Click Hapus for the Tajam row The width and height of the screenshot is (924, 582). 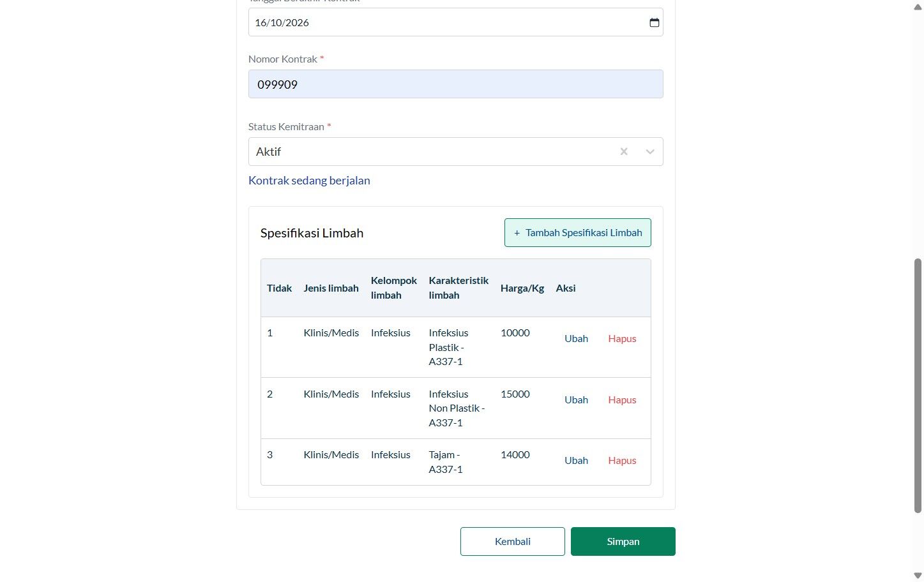coord(622,461)
